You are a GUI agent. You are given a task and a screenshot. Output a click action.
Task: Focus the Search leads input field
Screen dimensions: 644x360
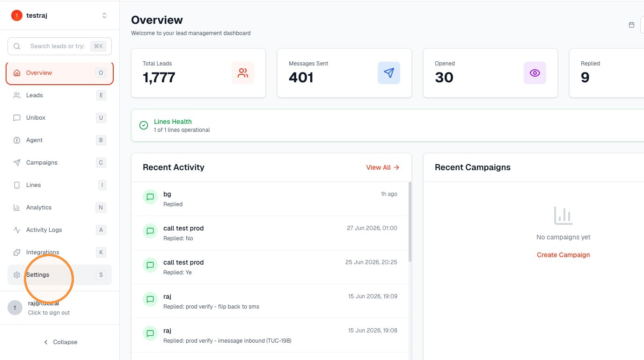click(59, 46)
